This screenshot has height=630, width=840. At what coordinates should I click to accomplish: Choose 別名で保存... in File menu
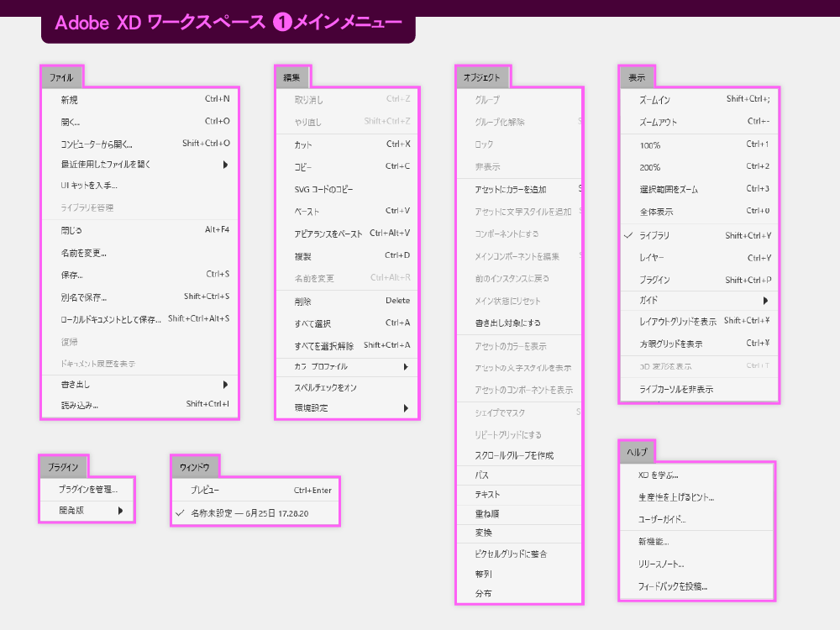pos(139,297)
